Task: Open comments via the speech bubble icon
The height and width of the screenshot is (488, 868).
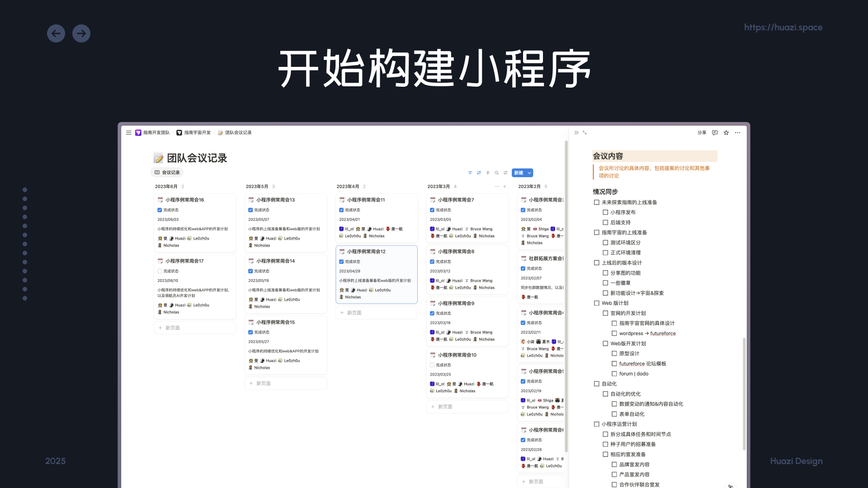Action: click(715, 132)
